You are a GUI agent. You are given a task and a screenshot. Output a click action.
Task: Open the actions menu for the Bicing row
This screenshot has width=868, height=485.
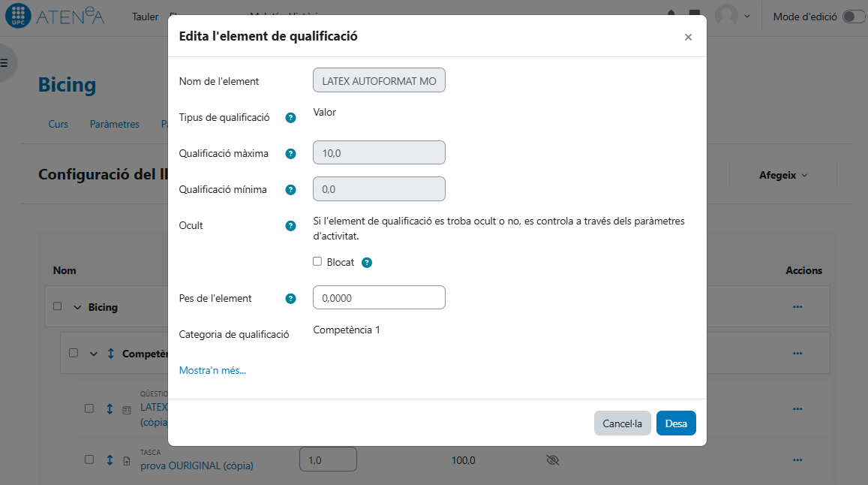[x=797, y=307]
